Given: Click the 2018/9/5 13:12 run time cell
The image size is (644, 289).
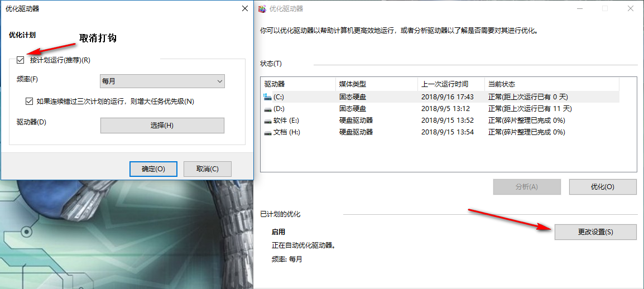Looking at the screenshot, I should click(x=446, y=109).
